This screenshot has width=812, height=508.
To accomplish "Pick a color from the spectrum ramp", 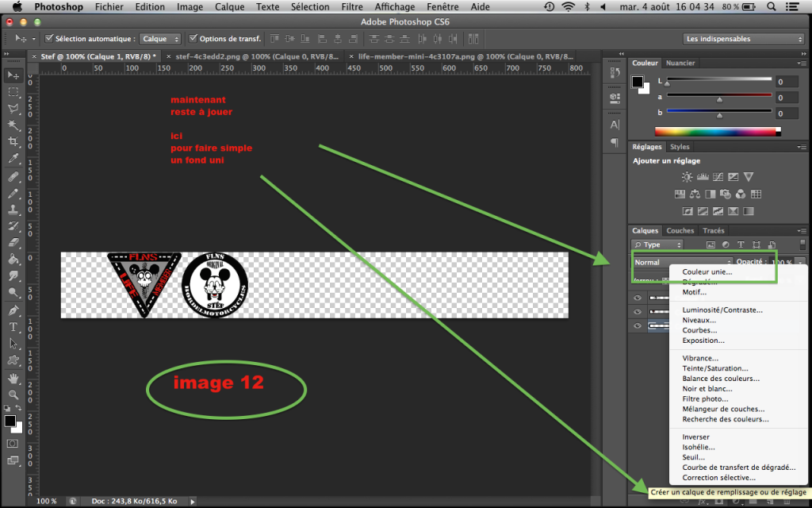I will pyautogui.click(x=717, y=132).
